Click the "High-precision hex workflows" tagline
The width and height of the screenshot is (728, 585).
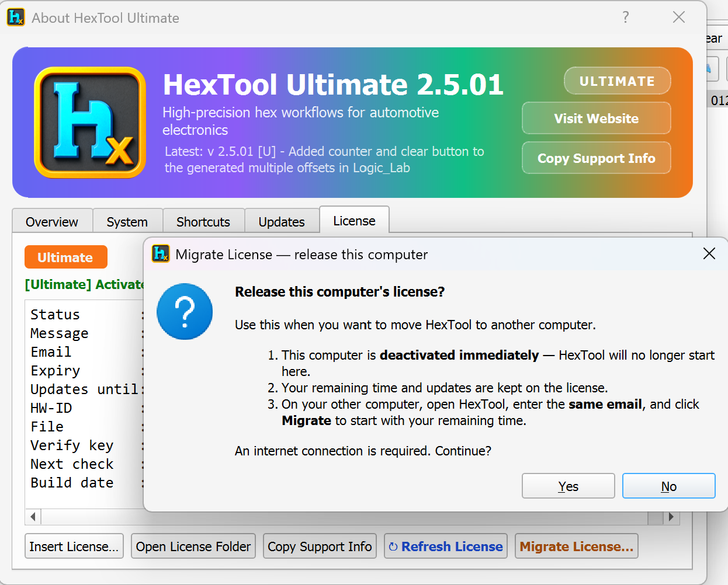[x=300, y=121]
